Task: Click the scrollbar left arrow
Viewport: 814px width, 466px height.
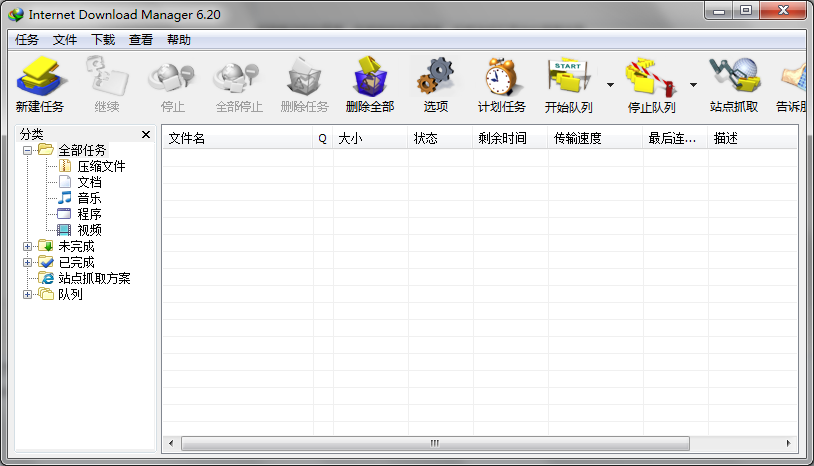Action: click(171, 444)
